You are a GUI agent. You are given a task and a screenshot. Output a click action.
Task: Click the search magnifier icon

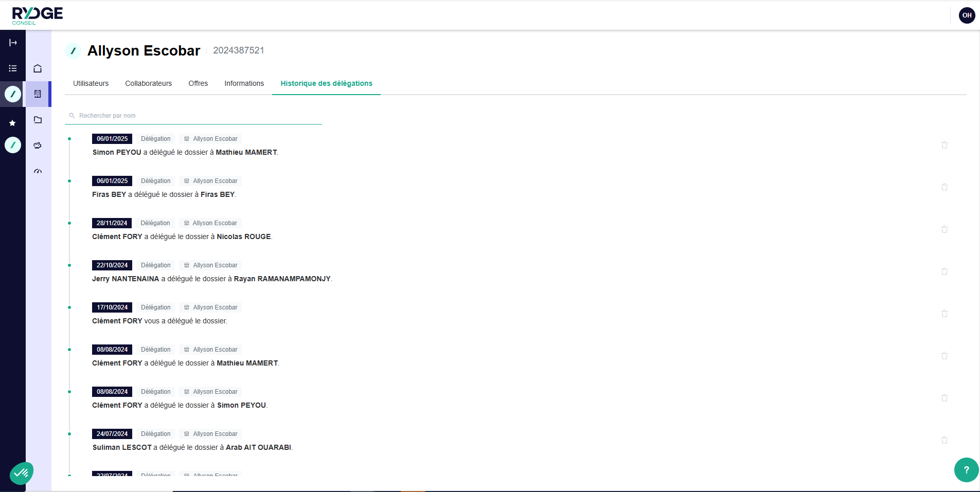pos(72,116)
